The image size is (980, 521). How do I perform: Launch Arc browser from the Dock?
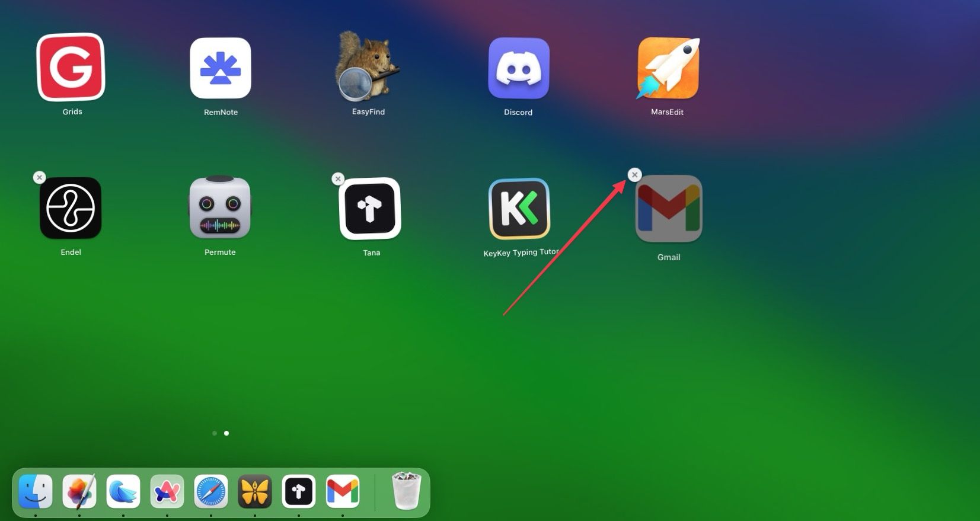[x=167, y=491]
